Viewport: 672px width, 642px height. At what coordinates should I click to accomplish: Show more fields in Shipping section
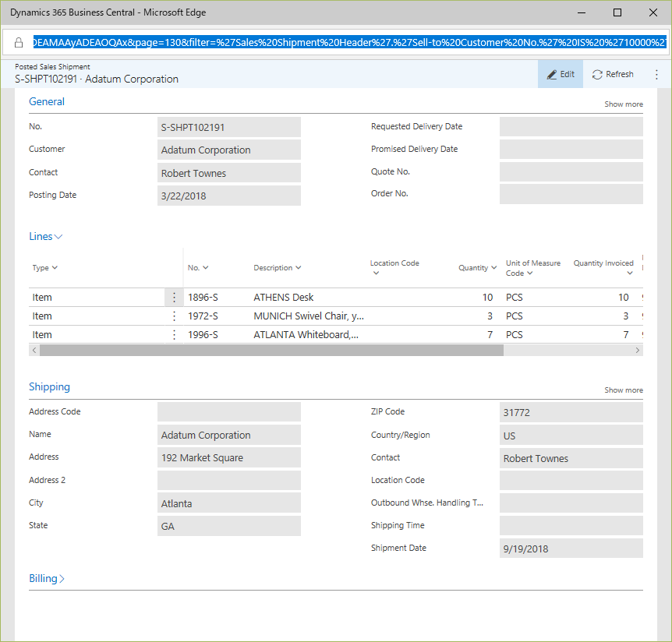tap(624, 390)
